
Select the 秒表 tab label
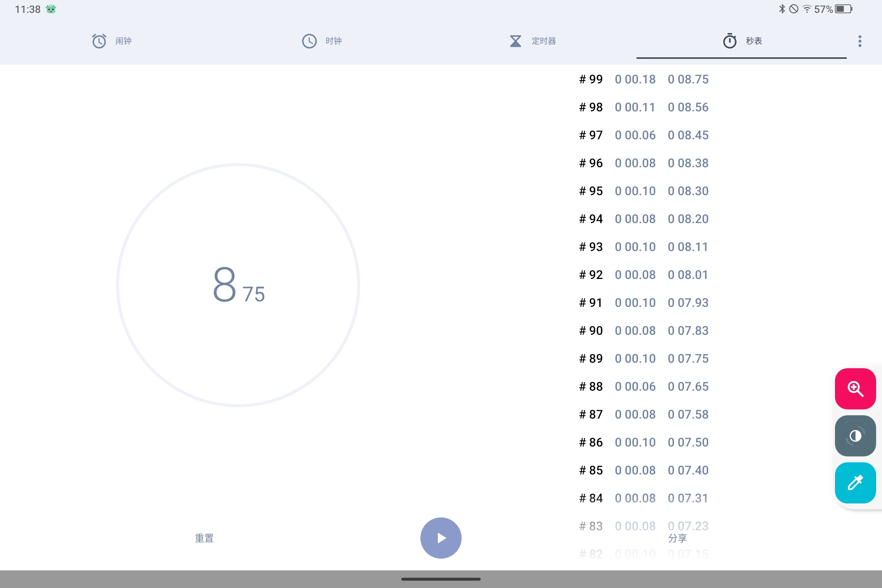(754, 41)
